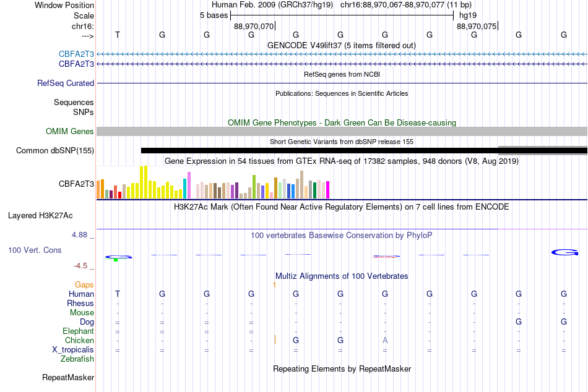The image size is (588, 392).
Task: Click the H3K27Ac Mark ENCODE track title
Action: click(342, 207)
